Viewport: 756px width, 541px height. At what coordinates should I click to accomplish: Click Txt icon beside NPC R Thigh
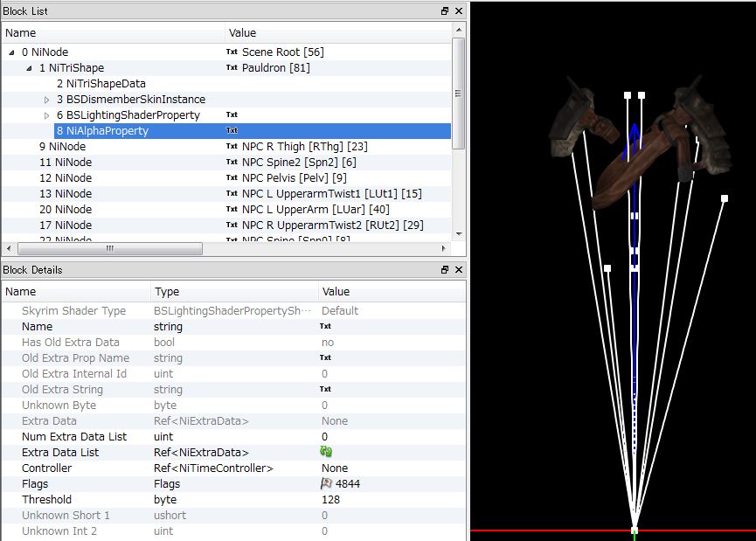232,146
